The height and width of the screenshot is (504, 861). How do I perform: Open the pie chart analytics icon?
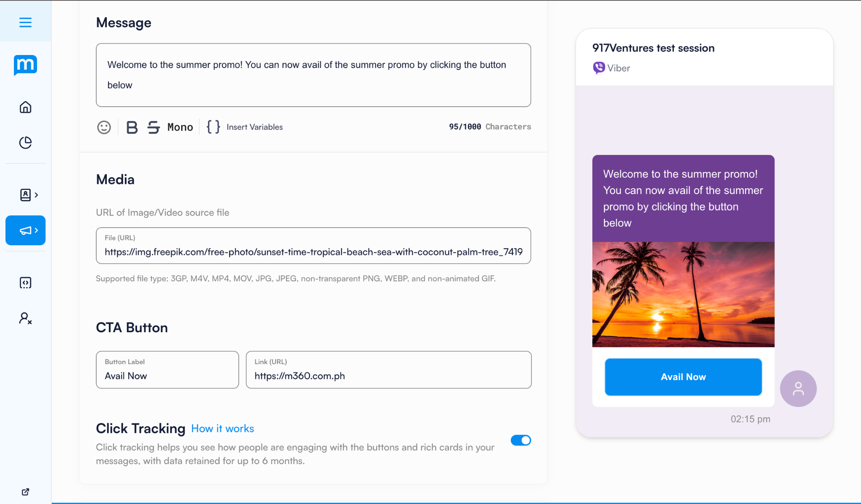pos(25,143)
